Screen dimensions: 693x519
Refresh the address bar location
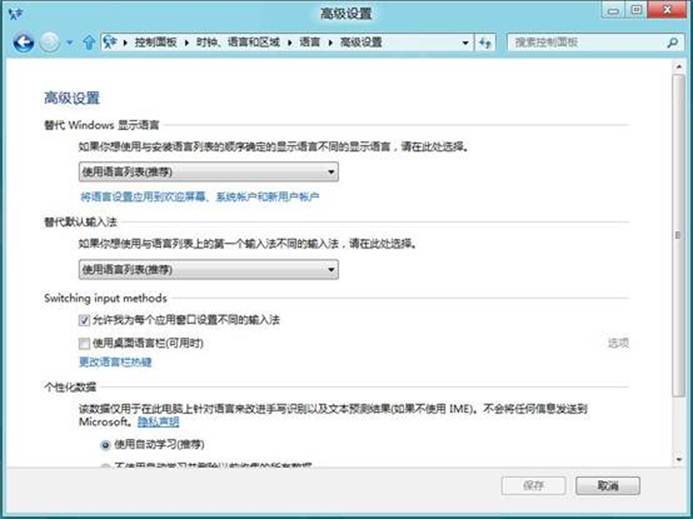485,43
